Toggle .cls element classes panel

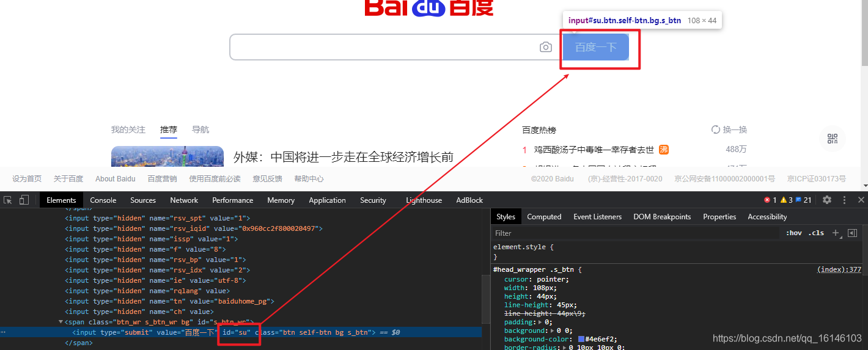[816, 233]
